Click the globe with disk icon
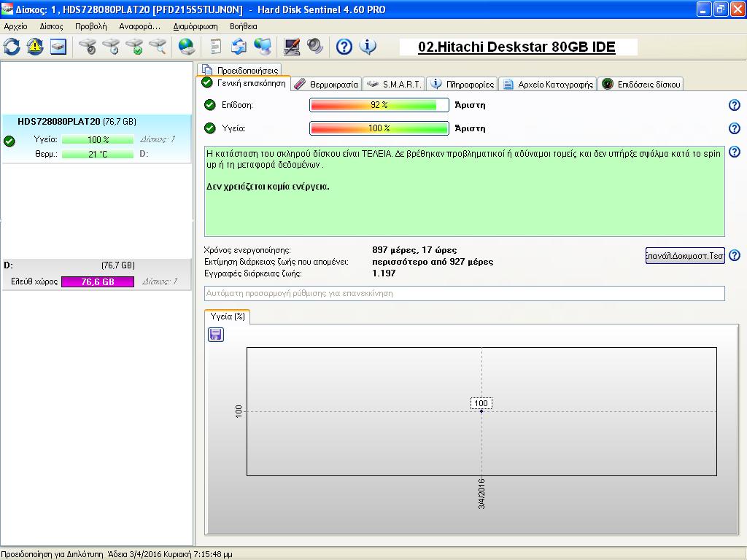This screenshot has width=747, height=560. [186, 47]
